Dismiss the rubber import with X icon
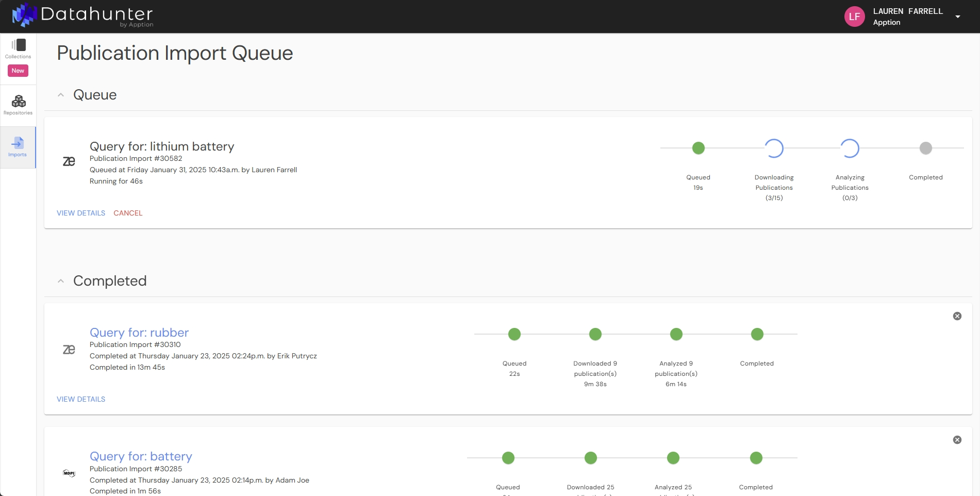This screenshot has width=980, height=496. coord(957,316)
